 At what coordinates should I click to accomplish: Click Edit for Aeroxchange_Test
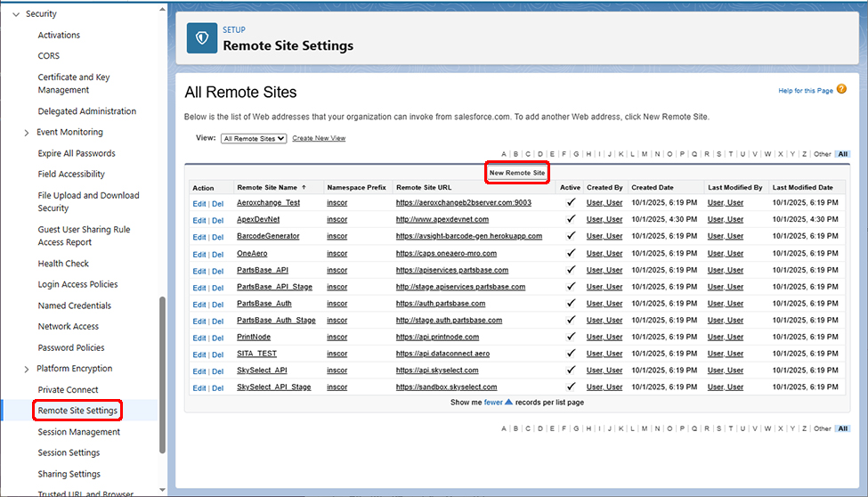pyautogui.click(x=199, y=204)
